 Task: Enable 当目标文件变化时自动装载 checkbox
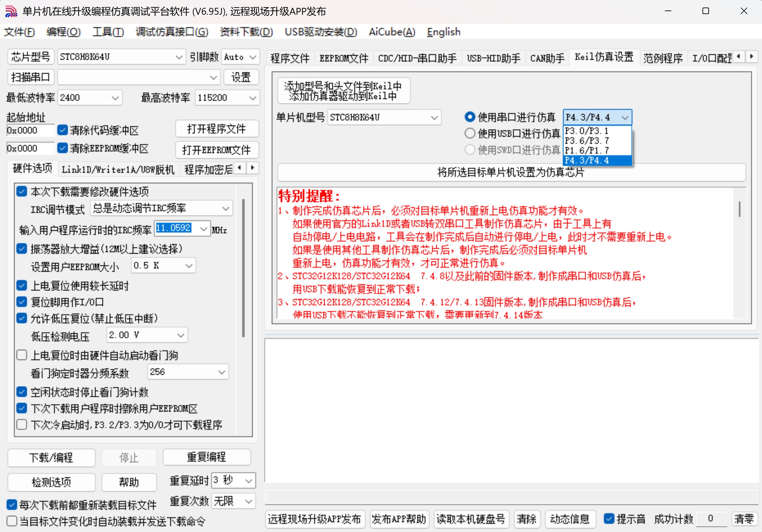tap(12, 521)
